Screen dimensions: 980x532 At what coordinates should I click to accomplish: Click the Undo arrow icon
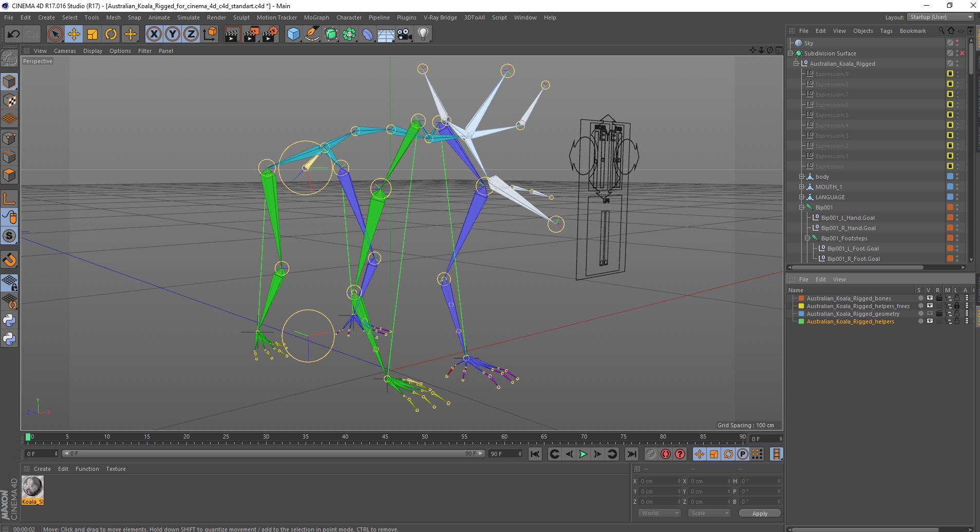click(13, 34)
